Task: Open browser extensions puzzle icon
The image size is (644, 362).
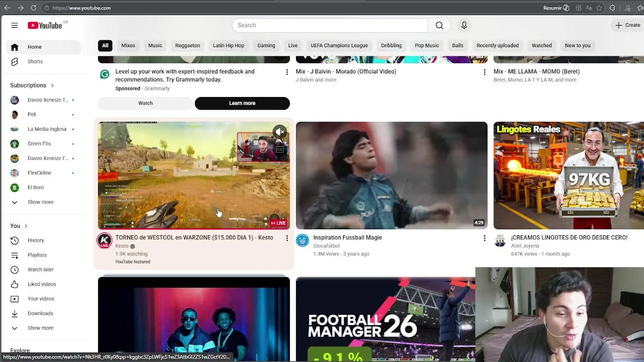Action: tap(612, 8)
